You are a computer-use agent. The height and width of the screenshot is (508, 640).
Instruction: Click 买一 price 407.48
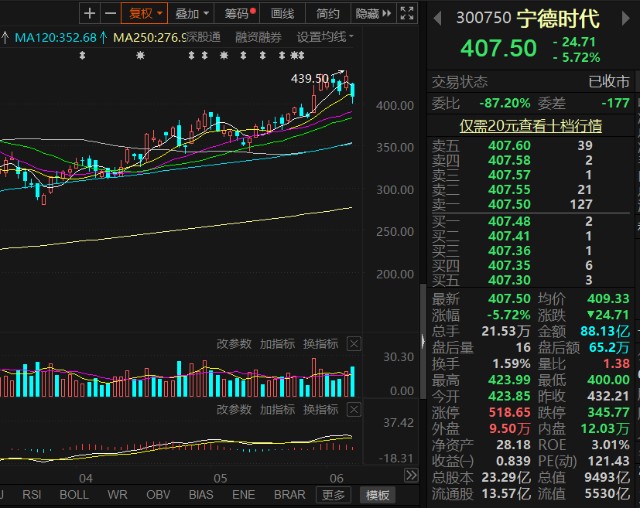tap(509, 221)
